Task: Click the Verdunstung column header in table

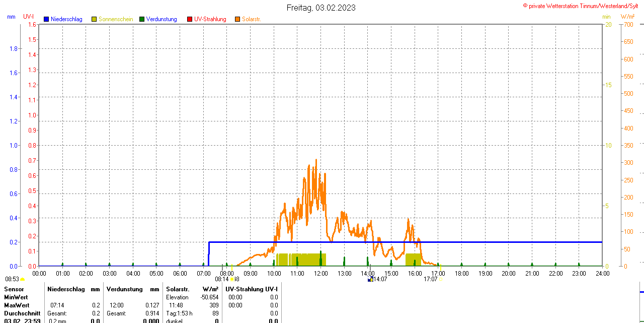Action: tap(125, 289)
